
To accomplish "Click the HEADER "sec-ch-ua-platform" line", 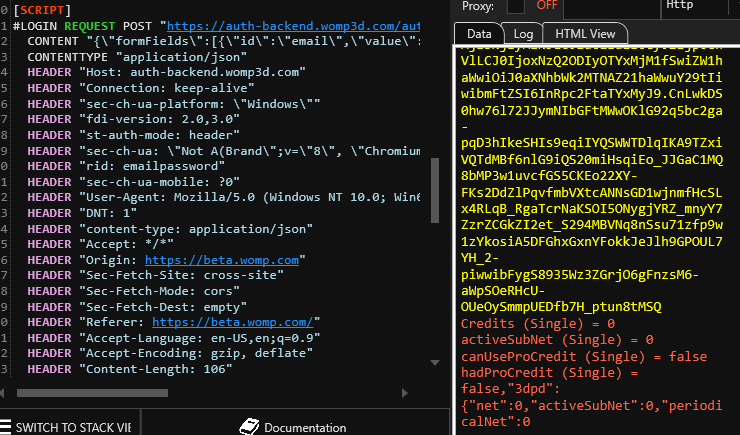I will pos(174,104).
